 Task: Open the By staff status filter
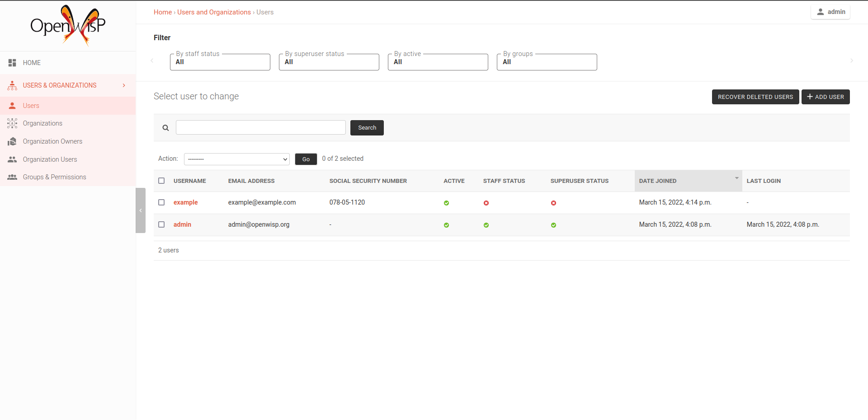pyautogui.click(x=220, y=62)
